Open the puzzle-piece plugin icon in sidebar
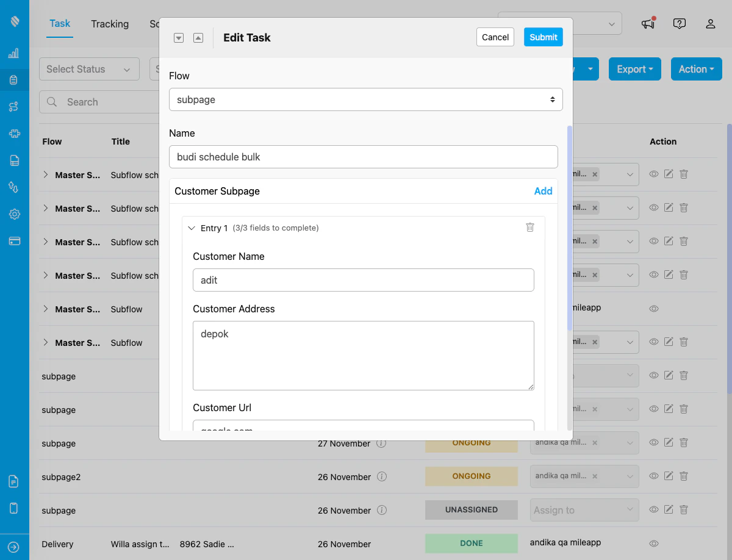 pyautogui.click(x=14, y=134)
